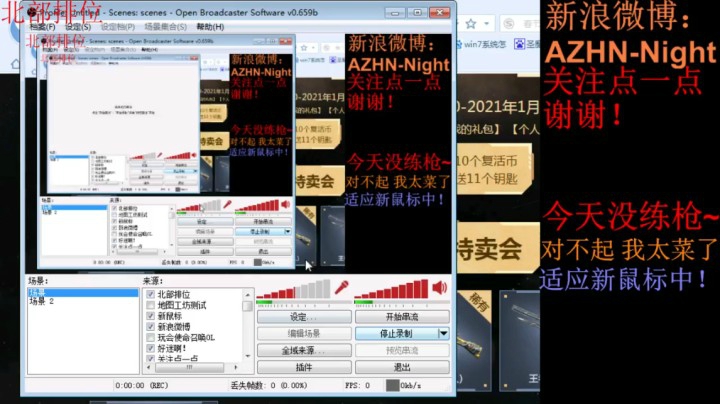This screenshot has width=720, height=404.
Task: Click the sources list scroll-right arrow
Action: [x=236, y=368]
